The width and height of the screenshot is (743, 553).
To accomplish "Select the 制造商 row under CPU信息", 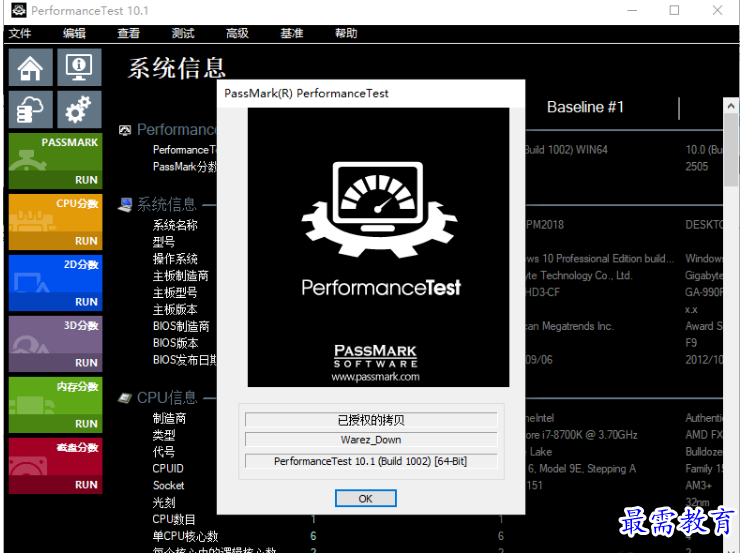I will pos(169,418).
